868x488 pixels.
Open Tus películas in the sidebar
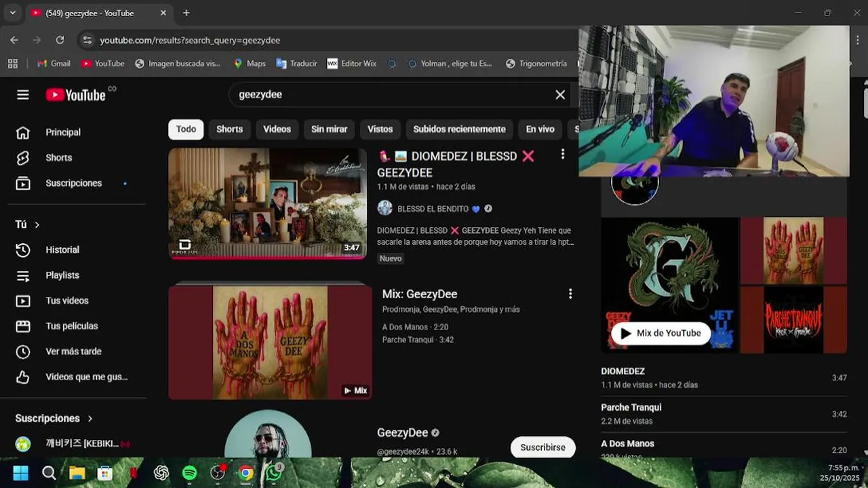click(73, 326)
